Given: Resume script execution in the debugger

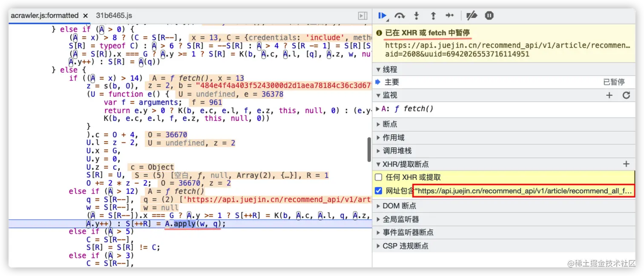Looking at the screenshot, I should click(382, 16).
